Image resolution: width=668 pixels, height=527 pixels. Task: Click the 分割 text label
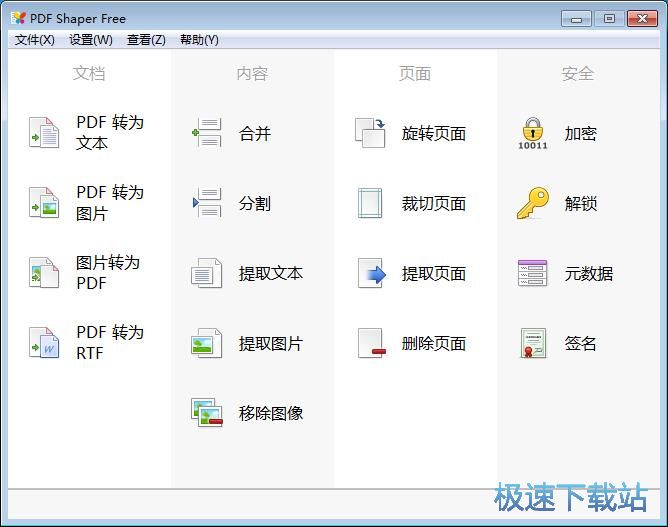(255, 203)
